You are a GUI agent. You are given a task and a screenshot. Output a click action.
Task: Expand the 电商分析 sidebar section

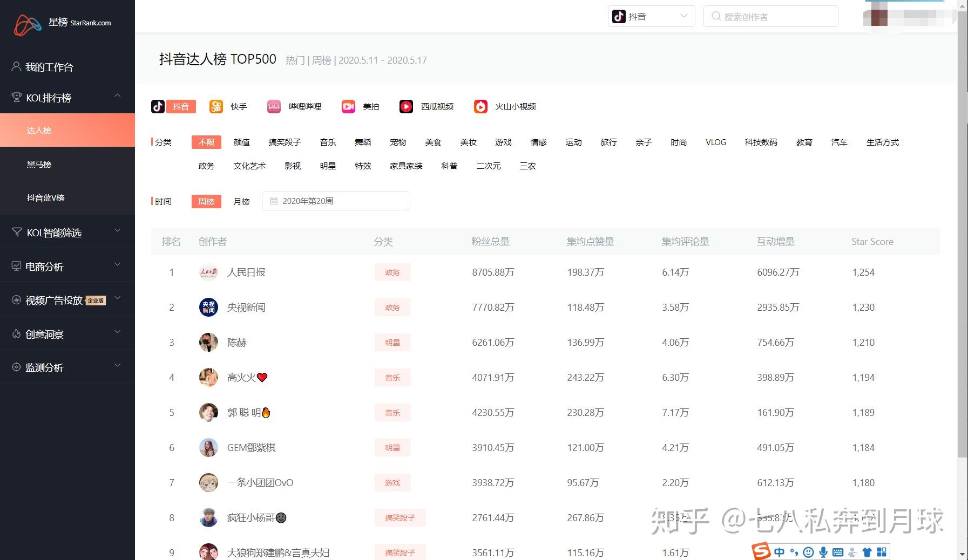click(67, 267)
